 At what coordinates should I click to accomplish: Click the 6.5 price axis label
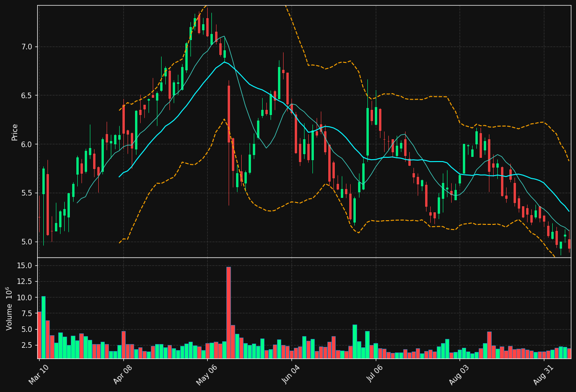27,95
